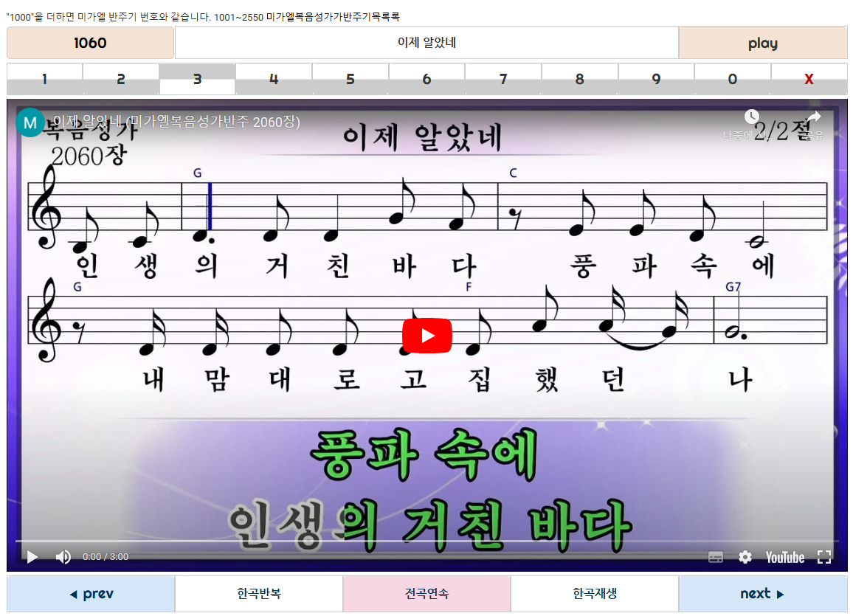Toggle subtitles/captions in the video player
Image resolution: width=853 pixels, height=616 pixels.
click(x=715, y=557)
